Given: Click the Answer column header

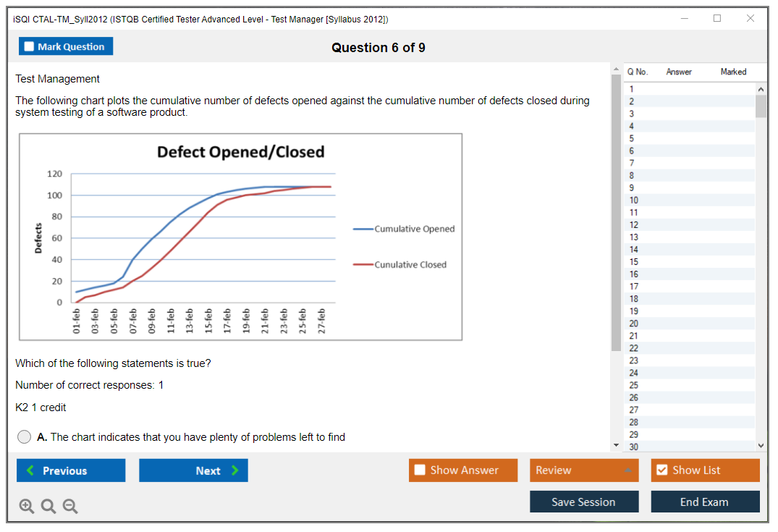Looking at the screenshot, I should click(679, 72).
